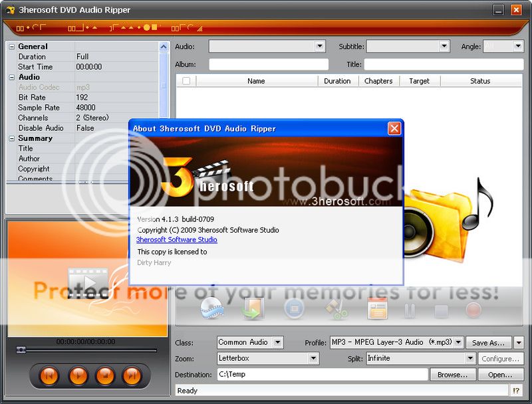The width and height of the screenshot is (532, 404).
Task: Click the Open... button next to Browse
Action: [500, 375]
